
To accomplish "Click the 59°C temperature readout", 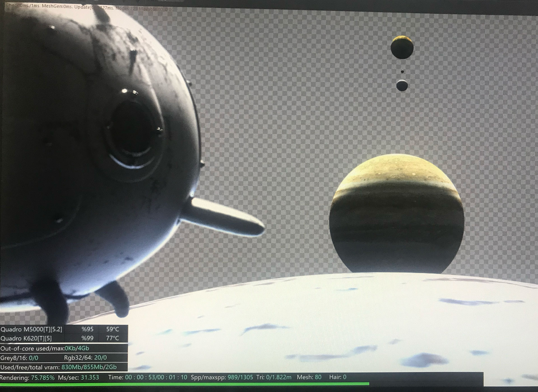I will [x=113, y=329].
